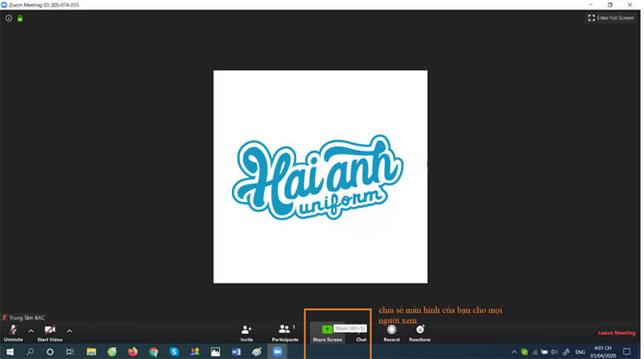This screenshot has height=359, width=644.
Task: Click the green tray status icon
Action: (525, 352)
